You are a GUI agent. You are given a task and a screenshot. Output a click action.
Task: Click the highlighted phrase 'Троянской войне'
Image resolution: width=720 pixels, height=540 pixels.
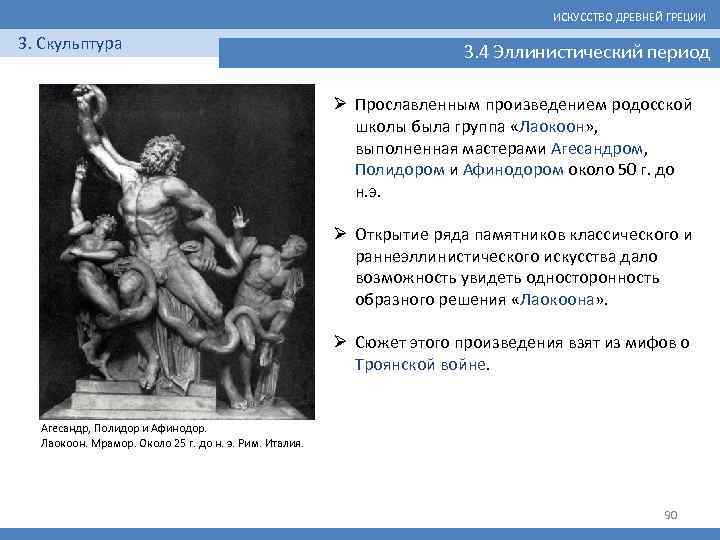click(x=420, y=365)
